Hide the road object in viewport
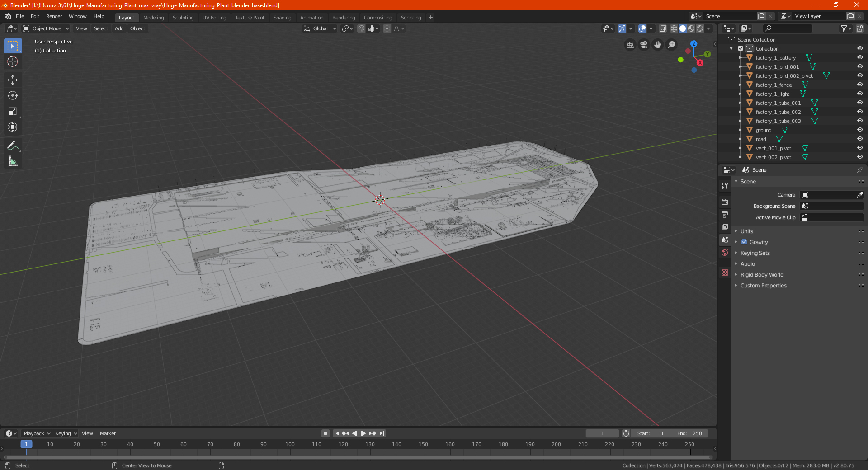 [x=860, y=139]
